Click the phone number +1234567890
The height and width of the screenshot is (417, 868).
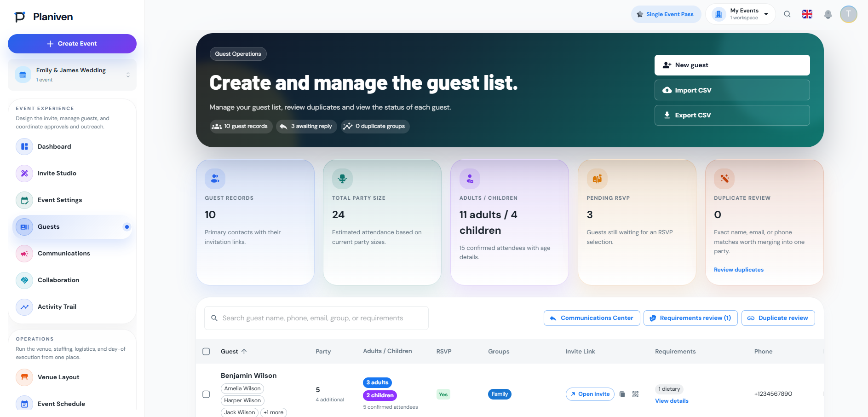[x=773, y=394]
